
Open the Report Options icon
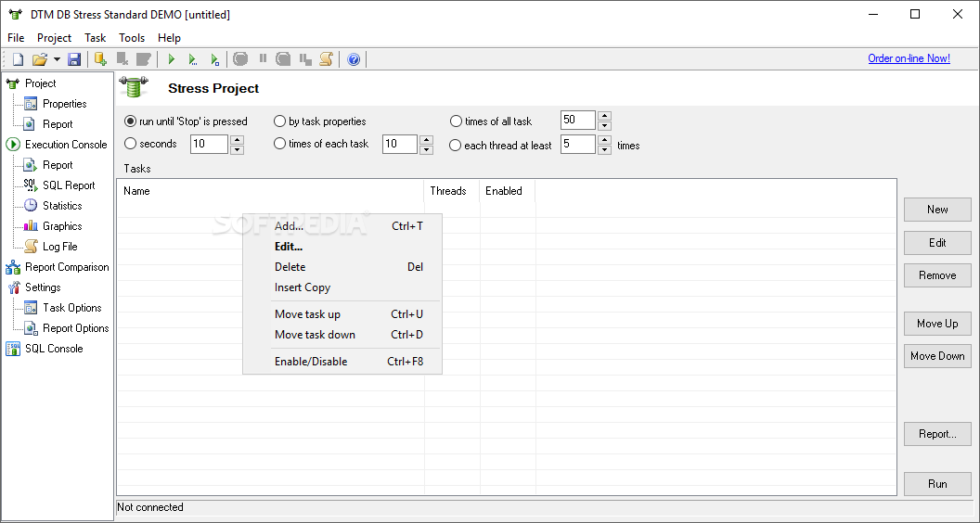pos(30,328)
